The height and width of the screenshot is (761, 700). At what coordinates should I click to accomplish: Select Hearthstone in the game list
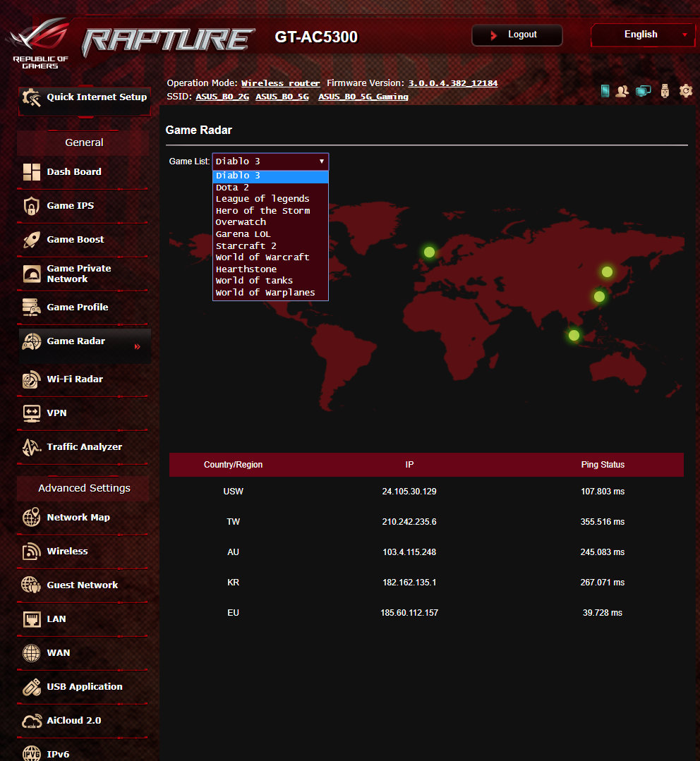tap(270, 269)
